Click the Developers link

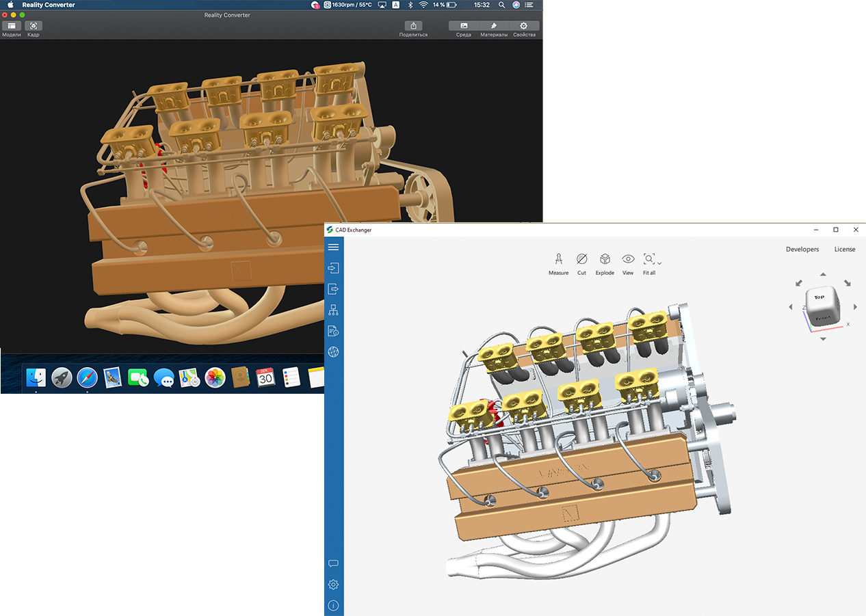pyautogui.click(x=802, y=249)
